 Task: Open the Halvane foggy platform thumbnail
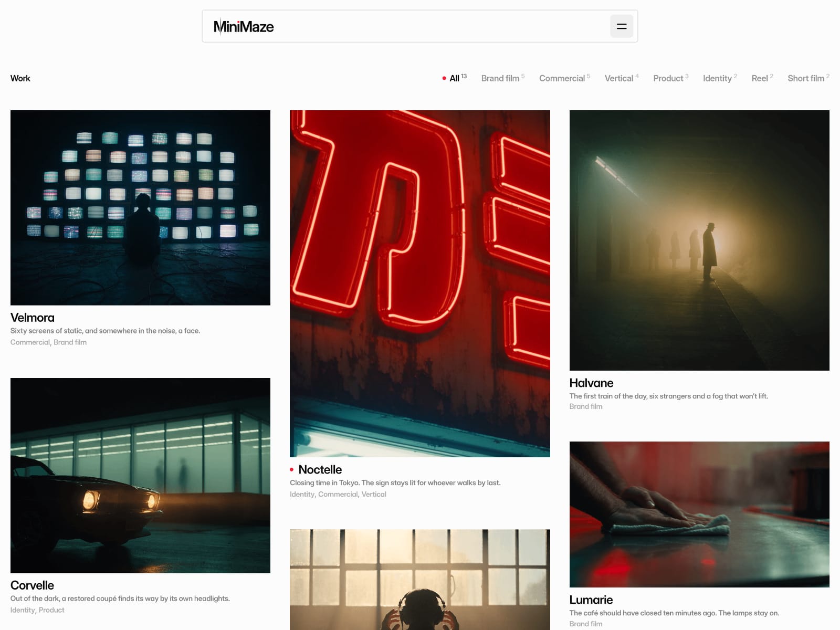(x=699, y=240)
